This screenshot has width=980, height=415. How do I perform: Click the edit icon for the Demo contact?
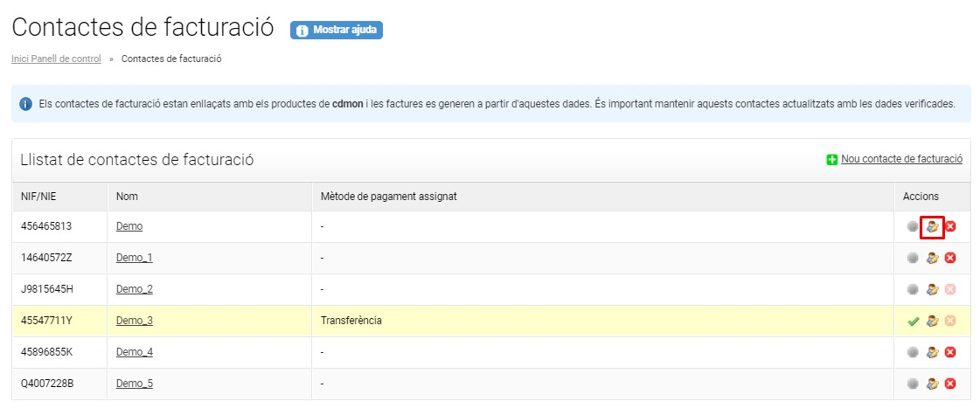click(x=932, y=226)
